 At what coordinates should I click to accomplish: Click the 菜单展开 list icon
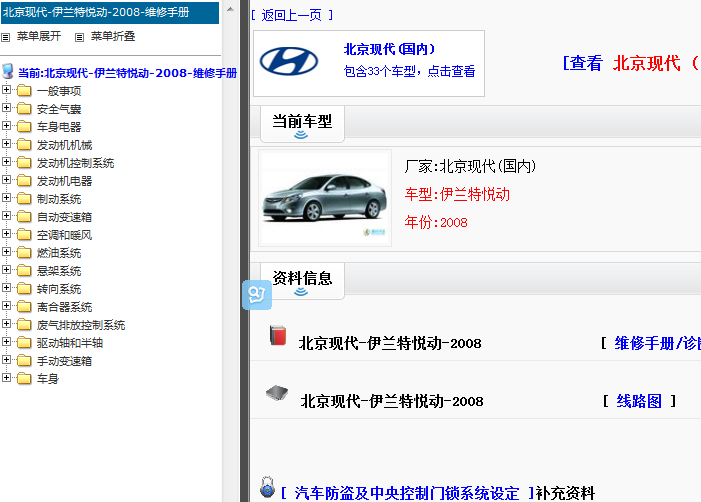(5, 37)
